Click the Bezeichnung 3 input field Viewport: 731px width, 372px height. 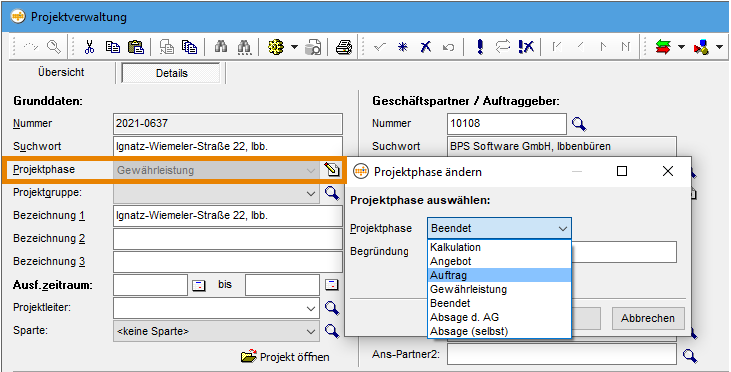click(x=228, y=262)
